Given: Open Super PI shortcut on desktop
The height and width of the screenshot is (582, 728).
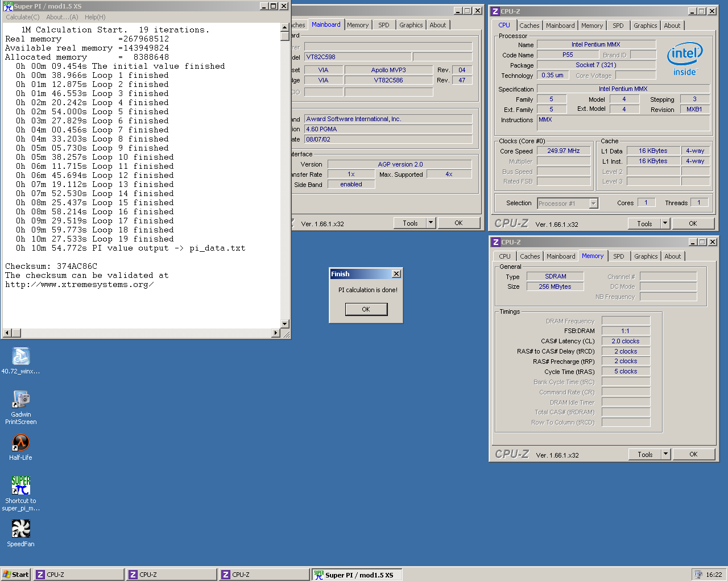Looking at the screenshot, I should pos(21,493).
